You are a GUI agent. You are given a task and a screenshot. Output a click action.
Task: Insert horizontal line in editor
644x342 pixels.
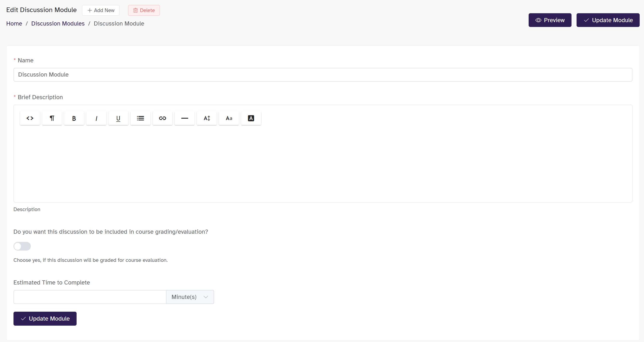[x=184, y=118]
